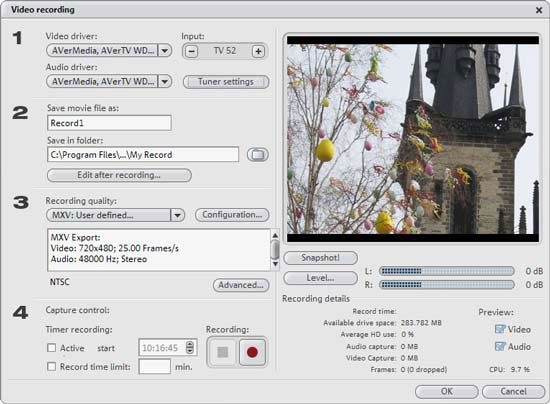This screenshot has height=404, width=550.
Task: Open the Advanced settings button
Action: click(241, 285)
